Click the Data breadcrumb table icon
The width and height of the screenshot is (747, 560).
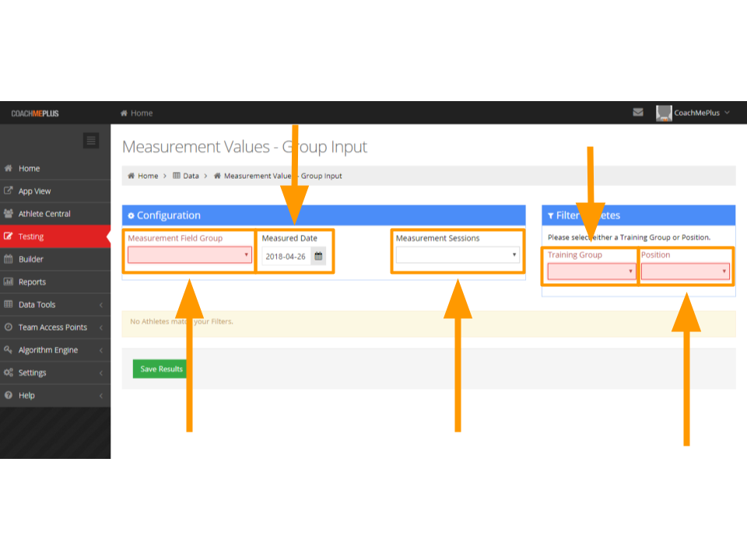point(177,176)
